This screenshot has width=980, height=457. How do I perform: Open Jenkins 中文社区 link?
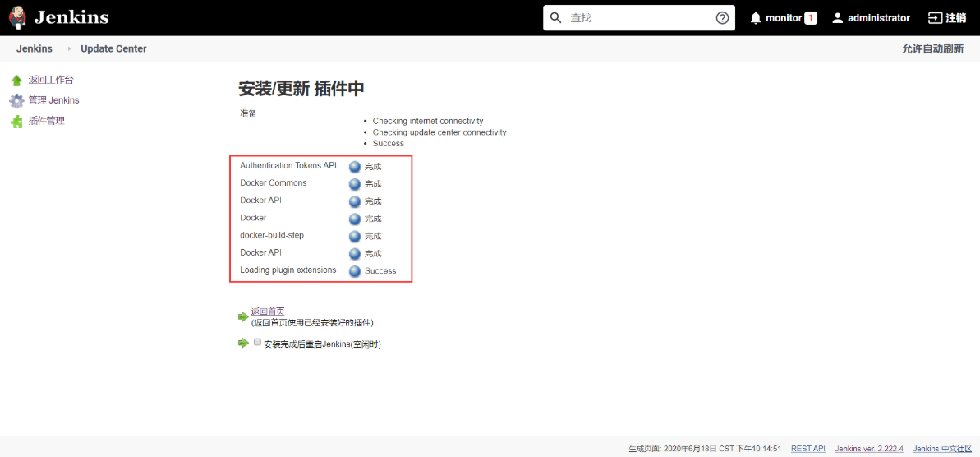click(942, 449)
